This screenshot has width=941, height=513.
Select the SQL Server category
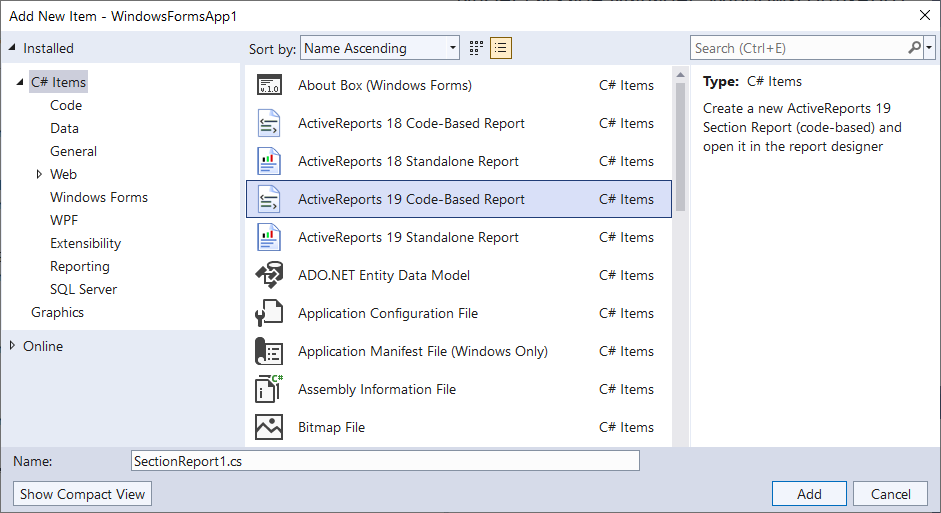pos(83,289)
